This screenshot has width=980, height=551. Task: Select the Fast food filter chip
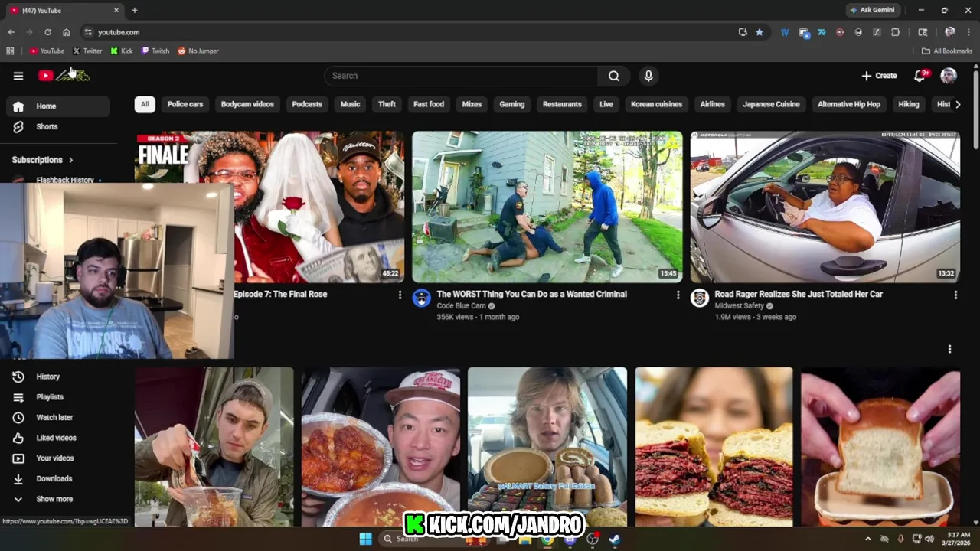[x=429, y=104]
